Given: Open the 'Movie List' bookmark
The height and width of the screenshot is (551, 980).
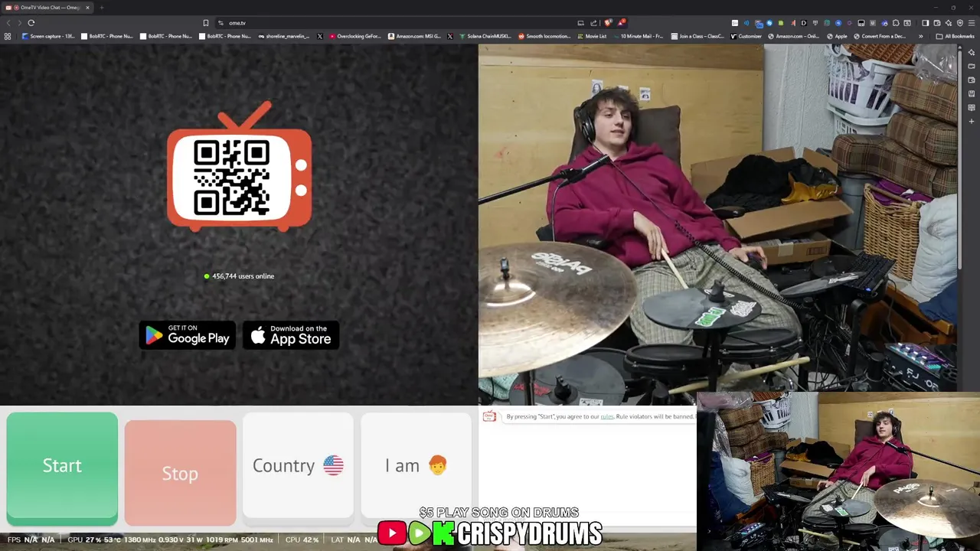Looking at the screenshot, I should coord(592,36).
